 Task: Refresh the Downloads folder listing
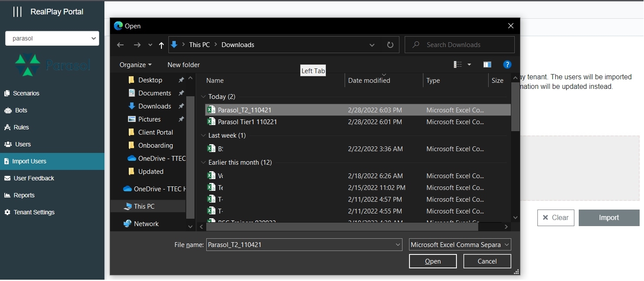pyautogui.click(x=390, y=45)
